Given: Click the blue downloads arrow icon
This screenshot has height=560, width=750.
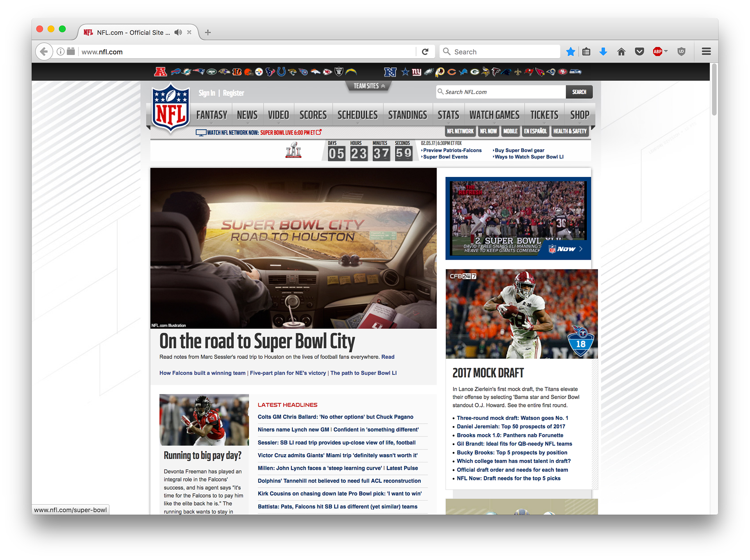Looking at the screenshot, I should click(x=603, y=52).
